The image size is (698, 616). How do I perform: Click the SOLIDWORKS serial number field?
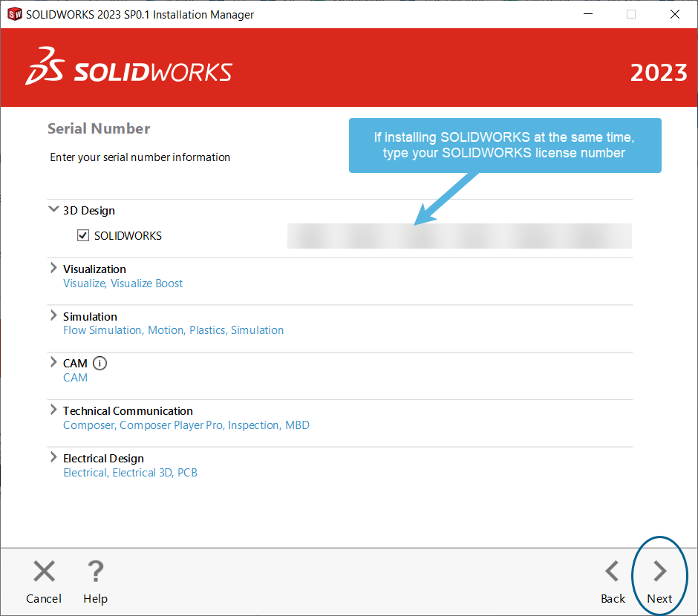coord(460,236)
